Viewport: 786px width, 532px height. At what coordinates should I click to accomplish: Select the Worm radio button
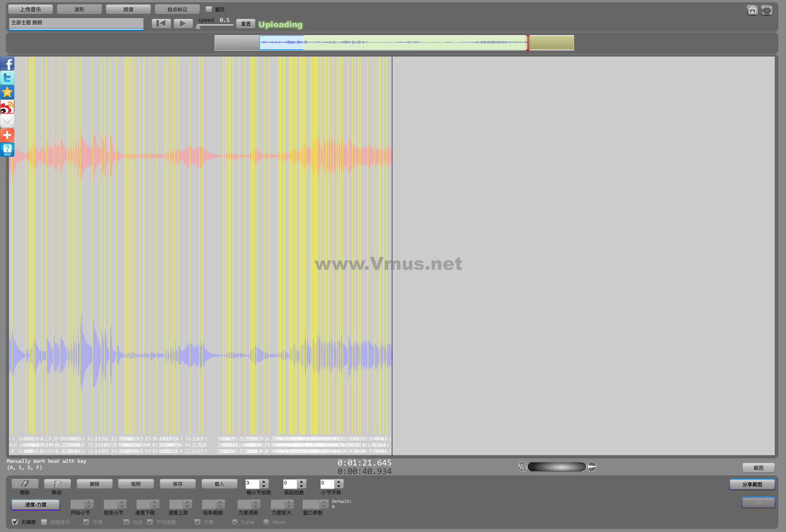(266, 522)
